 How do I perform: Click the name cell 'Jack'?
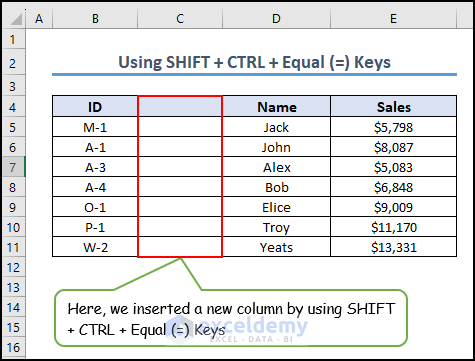click(x=276, y=127)
